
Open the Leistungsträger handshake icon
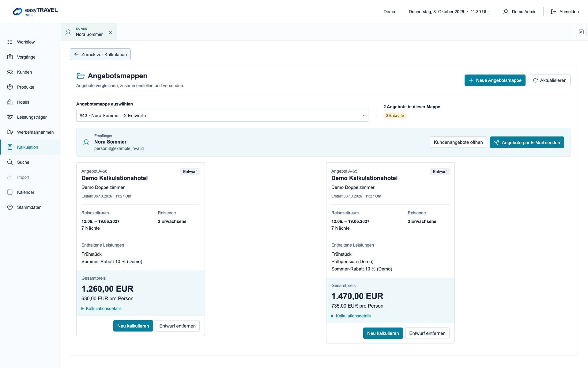tap(10, 117)
